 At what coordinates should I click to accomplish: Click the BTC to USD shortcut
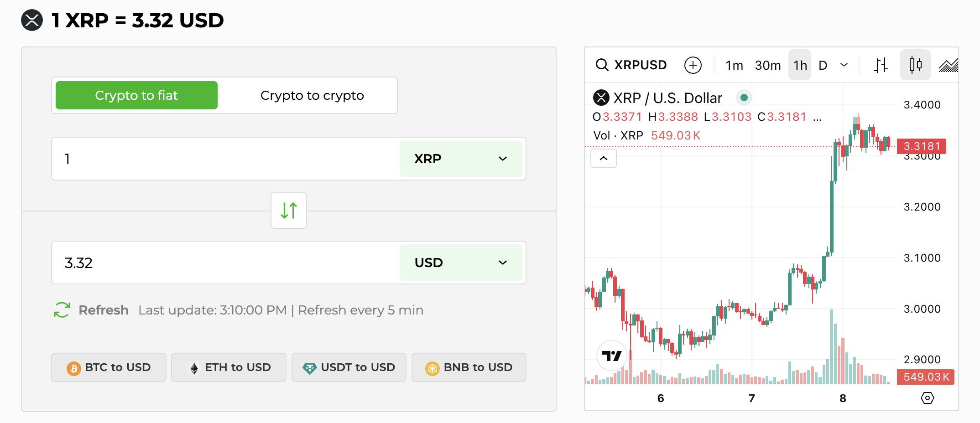[x=108, y=367]
